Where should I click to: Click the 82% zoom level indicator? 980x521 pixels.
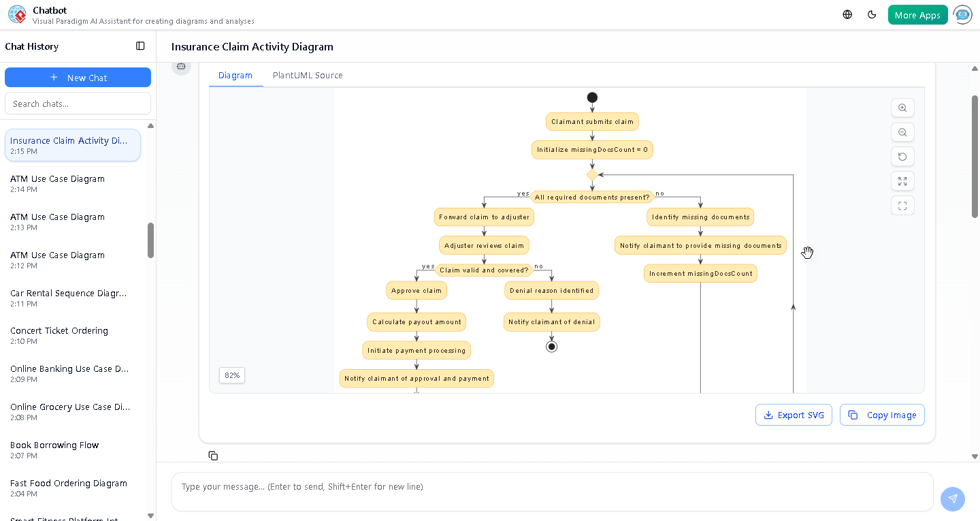231,375
